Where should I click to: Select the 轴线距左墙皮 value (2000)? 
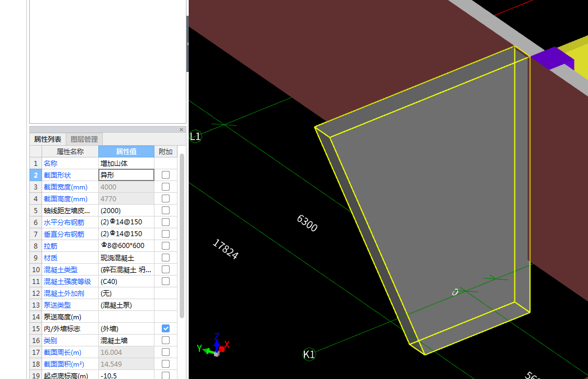tap(126, 210)
